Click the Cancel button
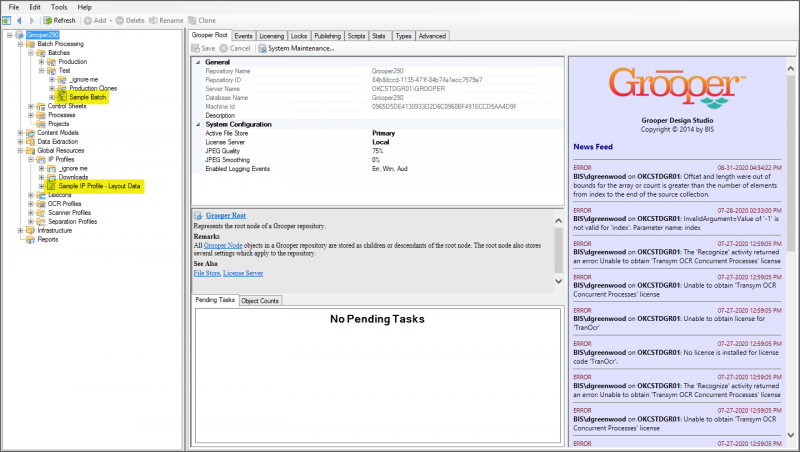 click(x=235, y=48)
